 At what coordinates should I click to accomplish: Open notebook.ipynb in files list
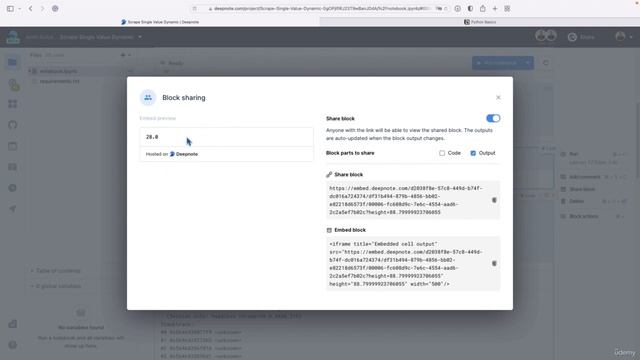click(x=58, y=71)
